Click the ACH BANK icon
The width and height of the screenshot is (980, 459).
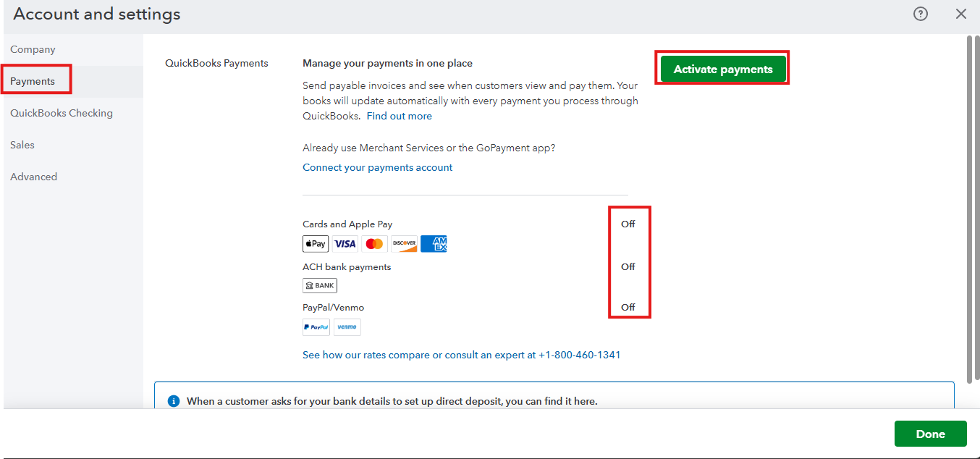point(320,285)
